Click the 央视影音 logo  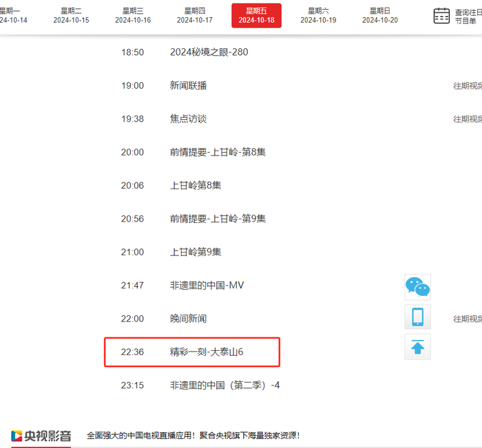[x=41, y=436]
